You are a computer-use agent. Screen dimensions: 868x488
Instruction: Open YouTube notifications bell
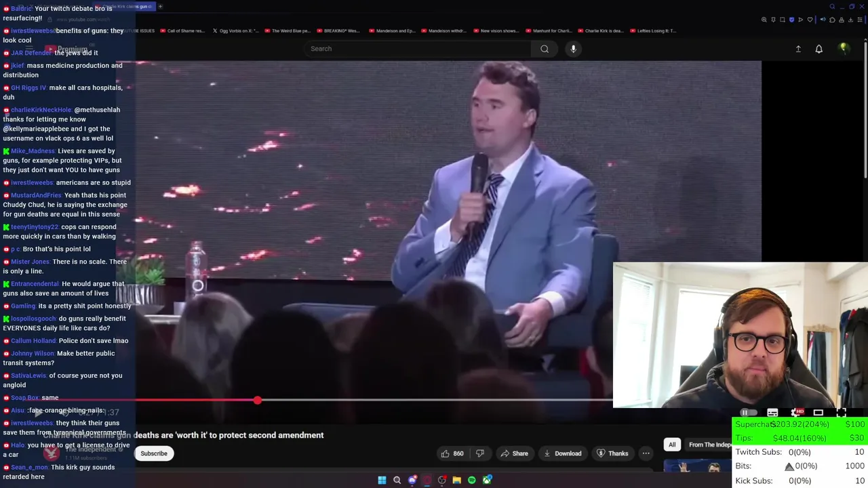818,49
